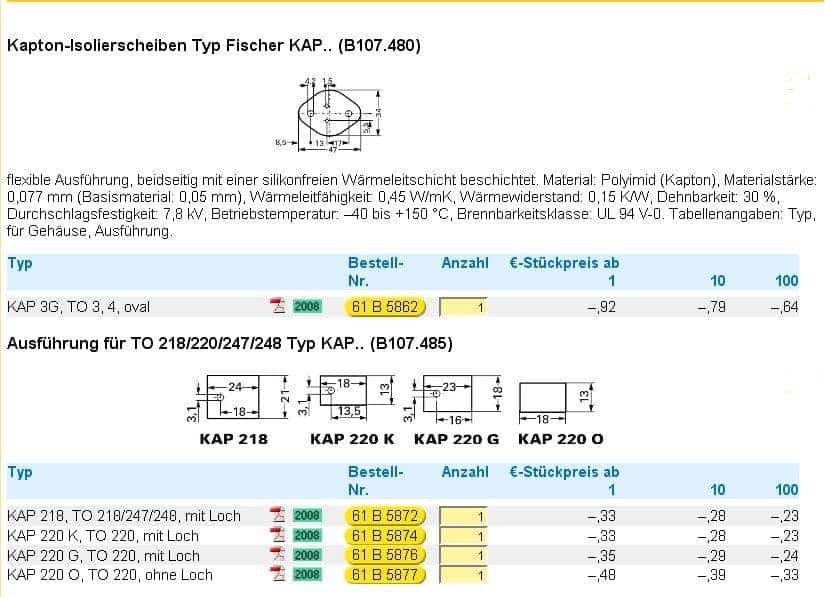Image resolution: width=825 pixels, height=597 pixels.
Task: Open PDF datasheet icon for KAP 218
Action: point(277,514)
